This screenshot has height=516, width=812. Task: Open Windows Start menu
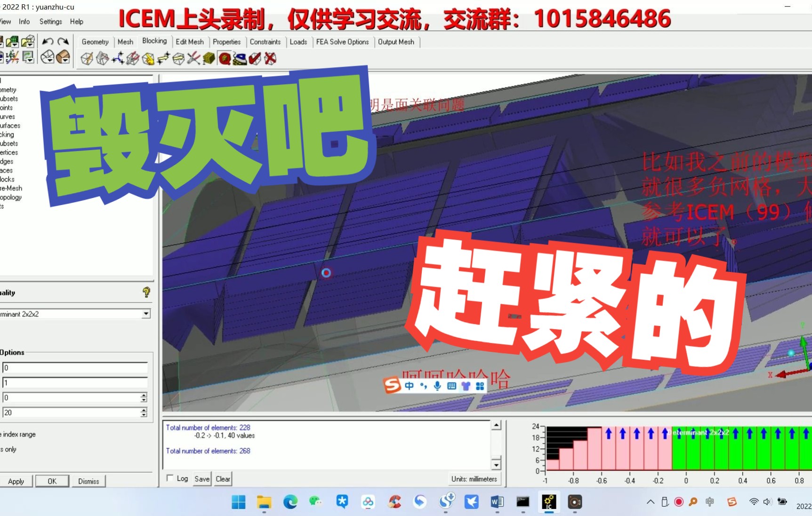(x=239, y=502)
